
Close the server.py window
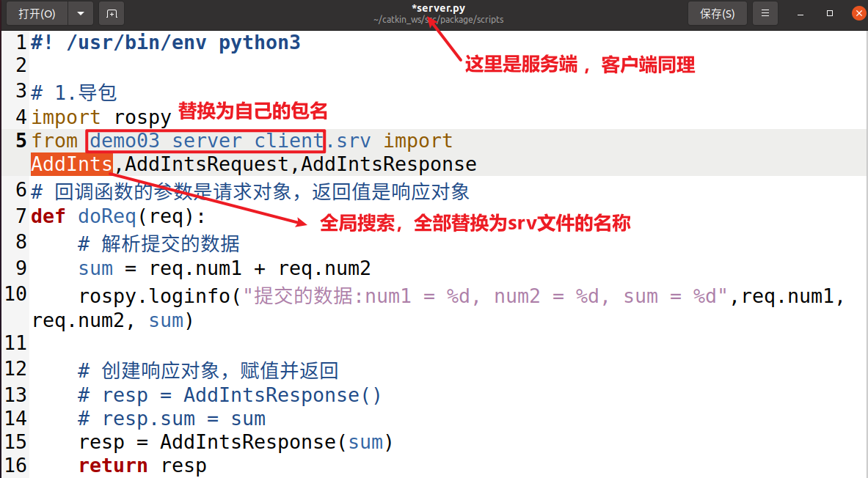click(x=858, y=13)
